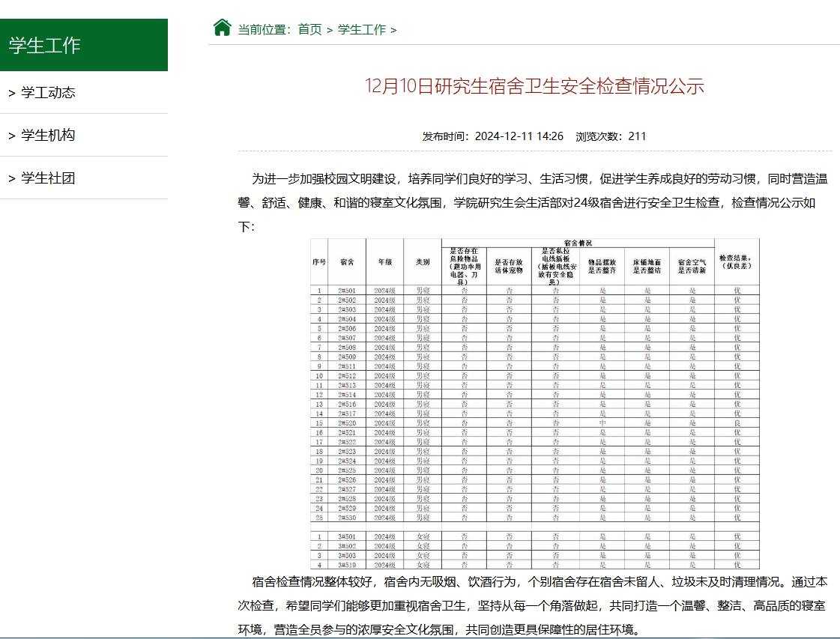Click the arrow before 学生社团

[x=12, y=178]
